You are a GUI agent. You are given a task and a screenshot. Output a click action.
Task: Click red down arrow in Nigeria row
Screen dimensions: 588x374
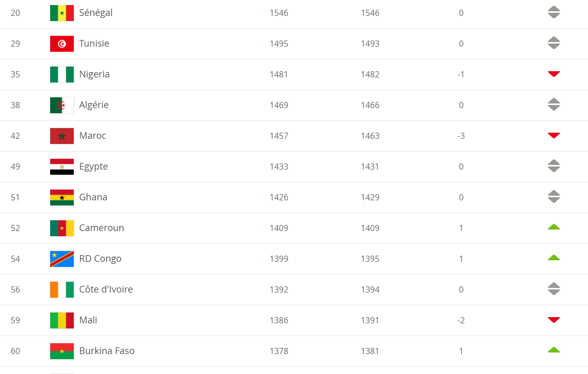[x=554, y=74]
